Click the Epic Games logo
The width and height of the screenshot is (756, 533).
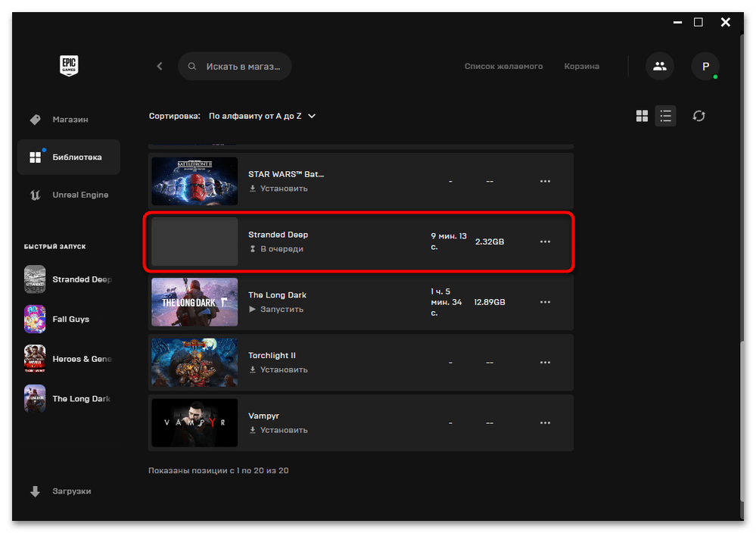tap(69, 66)
